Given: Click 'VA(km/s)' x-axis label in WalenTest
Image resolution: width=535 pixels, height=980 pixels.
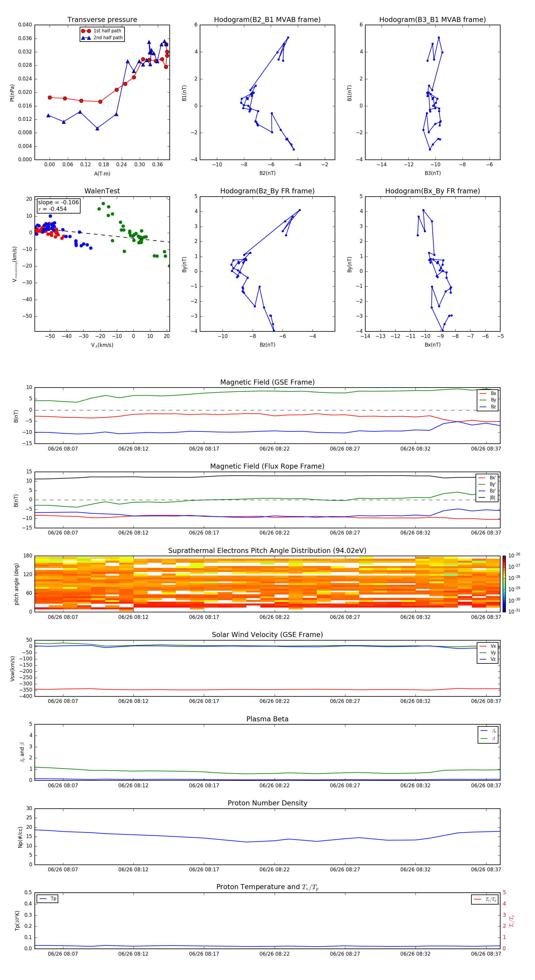Looking at the screenshot, I should (102, 345).
